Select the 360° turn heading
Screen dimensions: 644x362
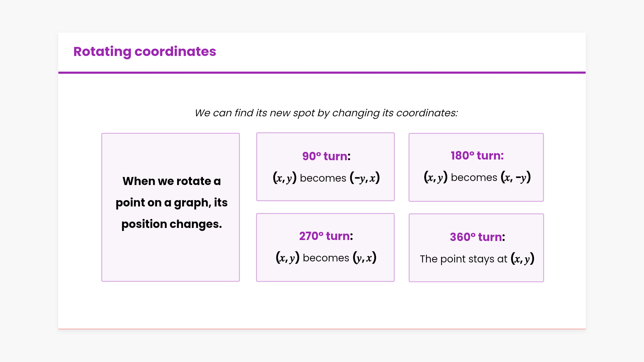point(477,237)
